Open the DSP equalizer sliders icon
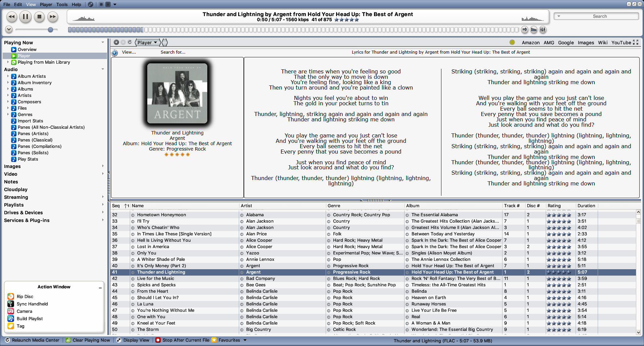The width and height of the screenshot is (644, 346). (543, 30)
